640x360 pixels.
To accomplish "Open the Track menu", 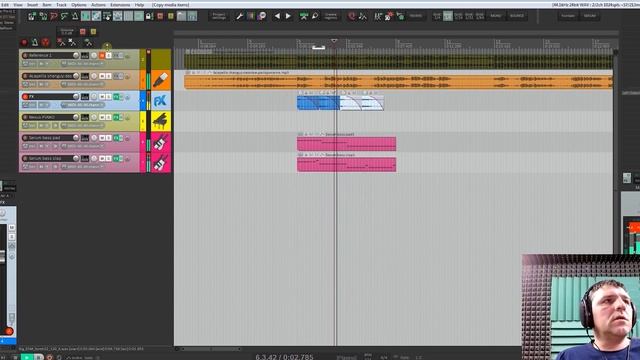I will 61,5.
